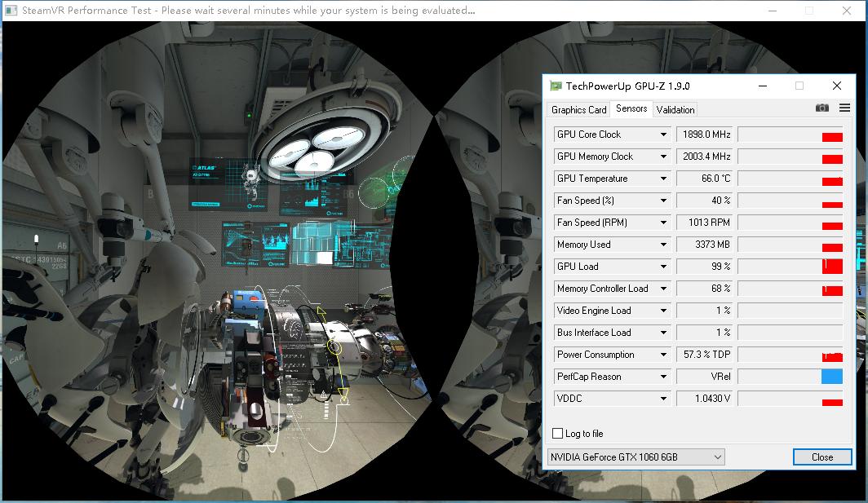Open the Fan Speed (RPM) sensor dropdown
868x503 pixels.
pyautogui.click(x=662, y=223)
